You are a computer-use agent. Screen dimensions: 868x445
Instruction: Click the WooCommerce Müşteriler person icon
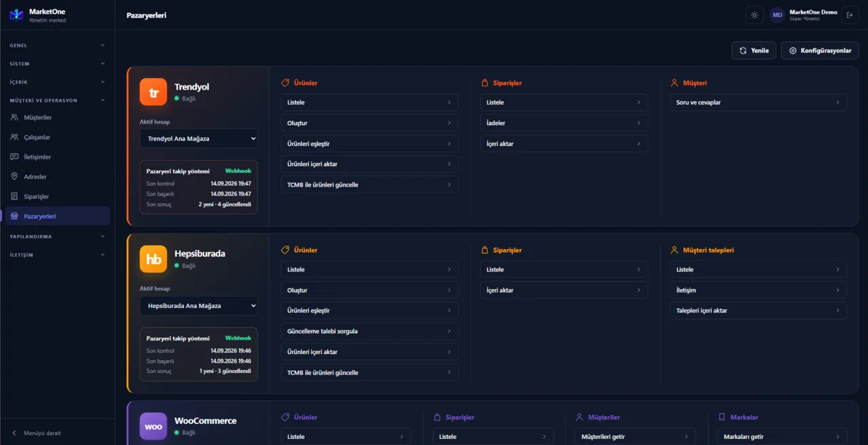click(579, 417)
